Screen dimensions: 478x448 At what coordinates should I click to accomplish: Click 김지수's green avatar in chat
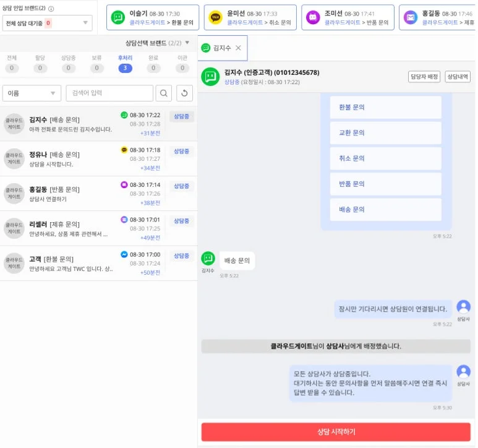click(208, 258)
